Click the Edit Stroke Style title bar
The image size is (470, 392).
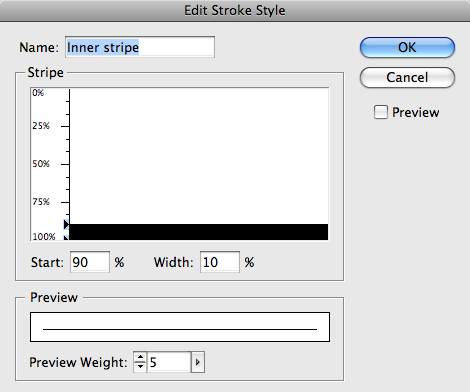[235, 10]
